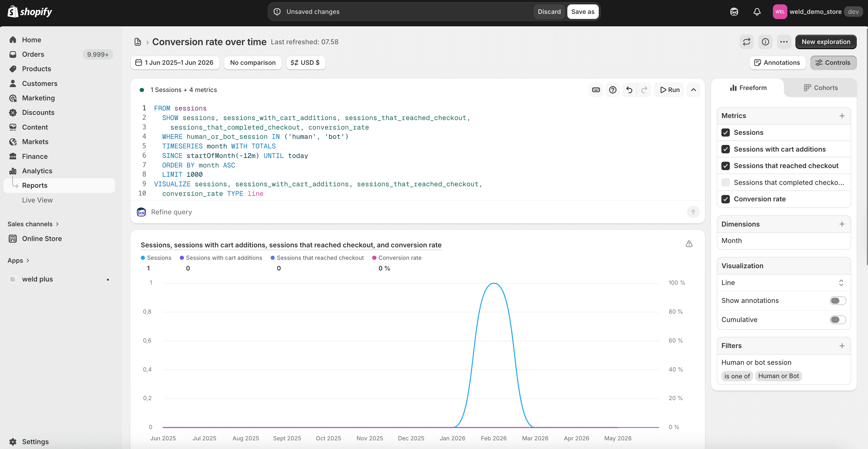
Task: Click the reports breadcrumb document icon
Action: click(x=137, y=42)
